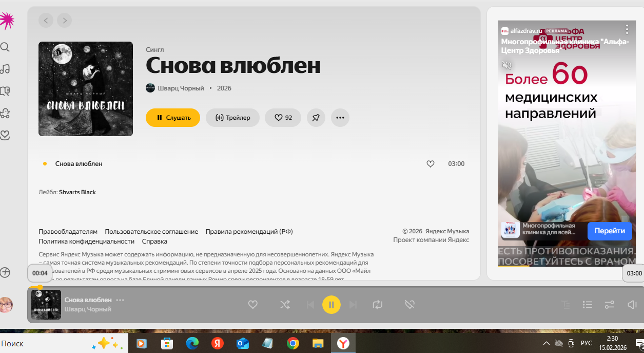Open Yandex Music home via pink star logo
Image resolution: width=644 pixels, height=353 pixels.
tap(6, 21)
